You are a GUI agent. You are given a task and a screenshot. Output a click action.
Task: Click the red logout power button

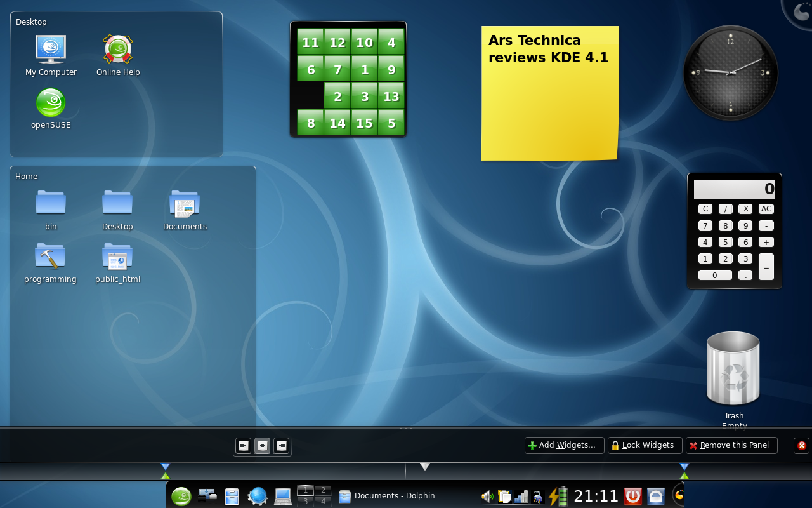(x=632, y=496)
